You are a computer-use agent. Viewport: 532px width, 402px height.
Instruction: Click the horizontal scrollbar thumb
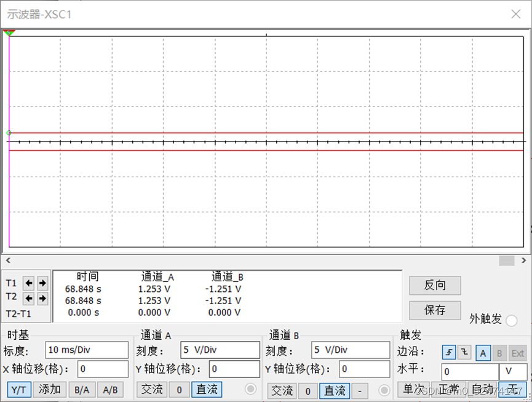507,260
